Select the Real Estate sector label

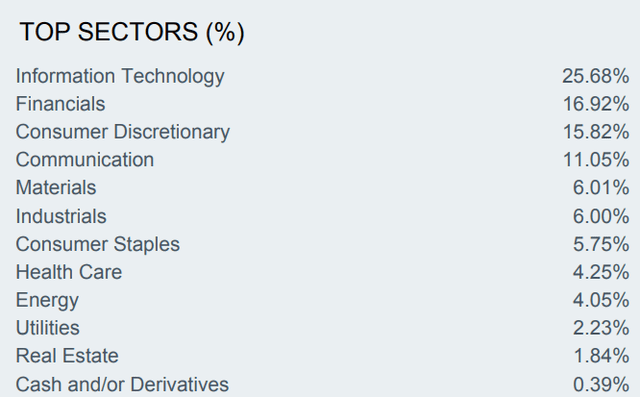pyautogui.click(x=67, y=356)
